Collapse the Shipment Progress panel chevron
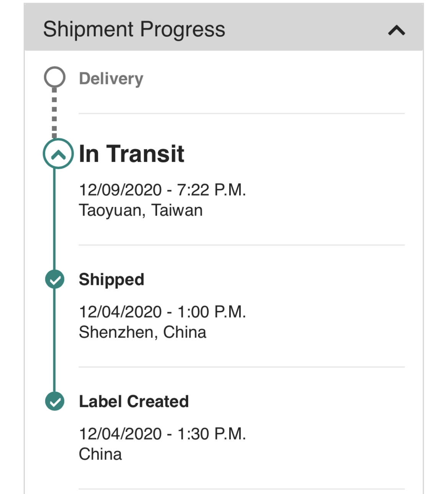The height and width of the screenshot is (494, 448). (396, 30)
